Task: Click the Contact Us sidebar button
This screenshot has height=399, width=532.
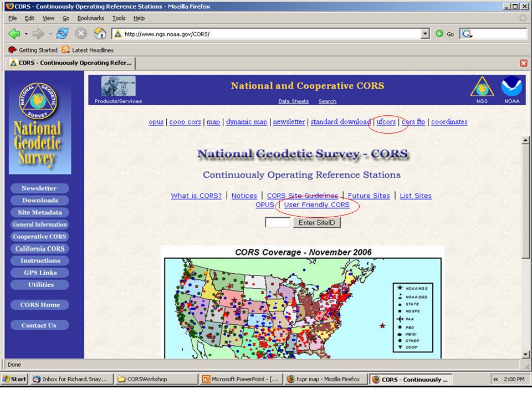Action: point(40,325)
